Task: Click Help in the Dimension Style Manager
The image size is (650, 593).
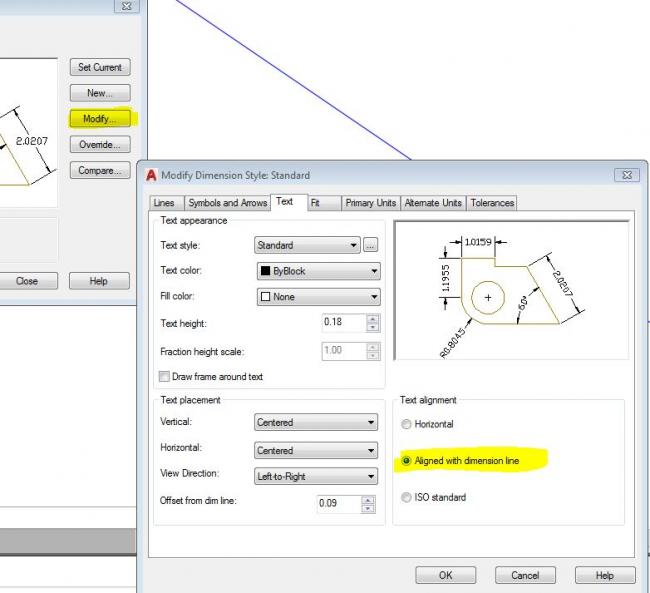Action: click(x=99, y=281)
